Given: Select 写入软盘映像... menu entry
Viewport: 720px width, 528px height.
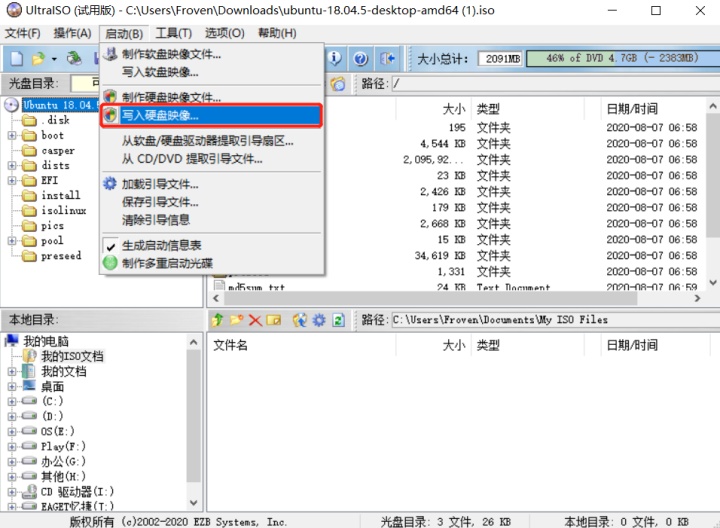Looking at the screenshot, I should coord(211,72).
